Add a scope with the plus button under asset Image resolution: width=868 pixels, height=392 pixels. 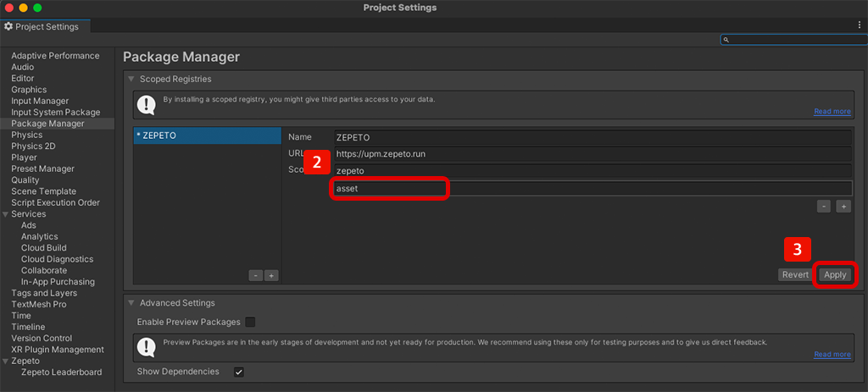click(843, 207)
